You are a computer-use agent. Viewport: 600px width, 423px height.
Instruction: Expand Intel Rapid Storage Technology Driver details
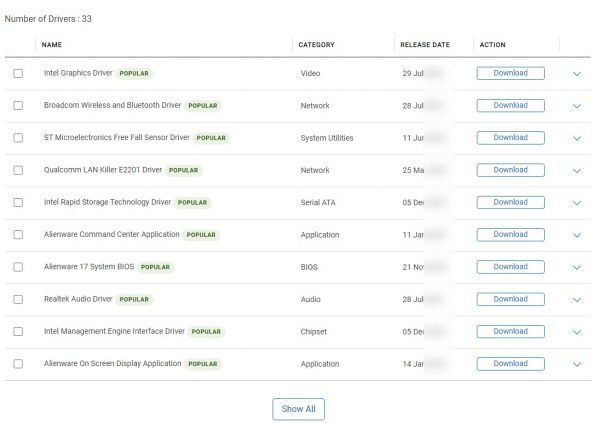(x=576, y=203)
